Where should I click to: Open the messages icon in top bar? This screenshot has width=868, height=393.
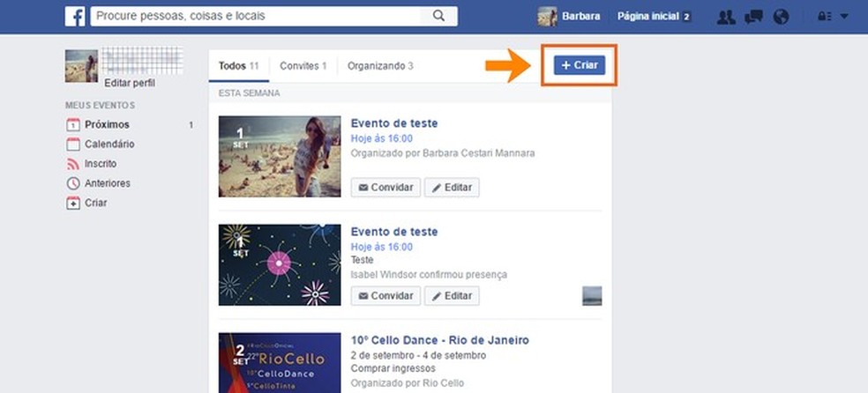(x=753, y=17)
